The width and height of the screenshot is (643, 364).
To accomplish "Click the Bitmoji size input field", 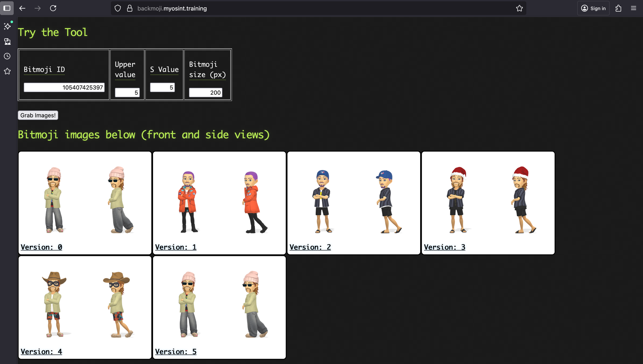I will pyautogui.click(x=205, y=93).
